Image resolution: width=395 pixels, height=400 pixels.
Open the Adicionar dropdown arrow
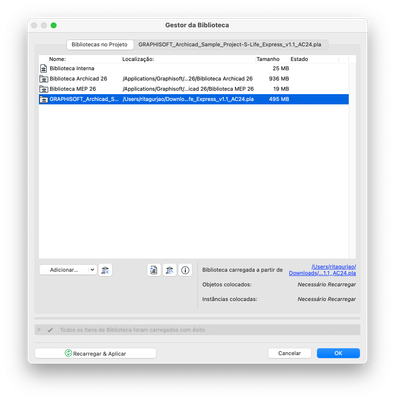92,270
